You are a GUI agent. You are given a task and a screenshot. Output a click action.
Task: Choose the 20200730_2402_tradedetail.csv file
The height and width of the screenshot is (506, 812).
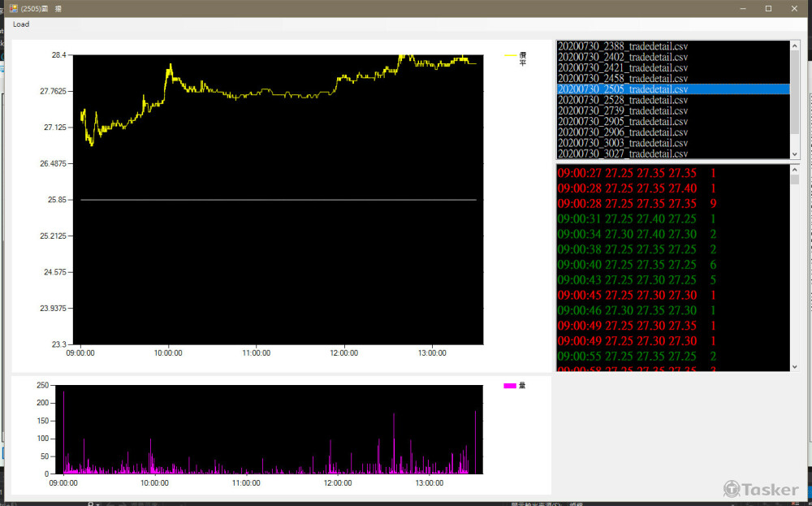point(623,57)
